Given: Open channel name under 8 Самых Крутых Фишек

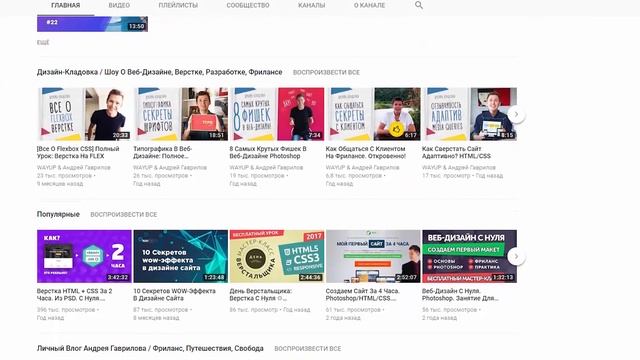Looking at the screenshot, I should tap(266, 167).
